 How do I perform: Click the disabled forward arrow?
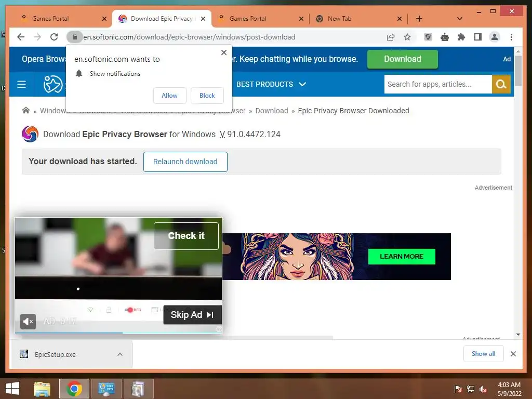37,37
